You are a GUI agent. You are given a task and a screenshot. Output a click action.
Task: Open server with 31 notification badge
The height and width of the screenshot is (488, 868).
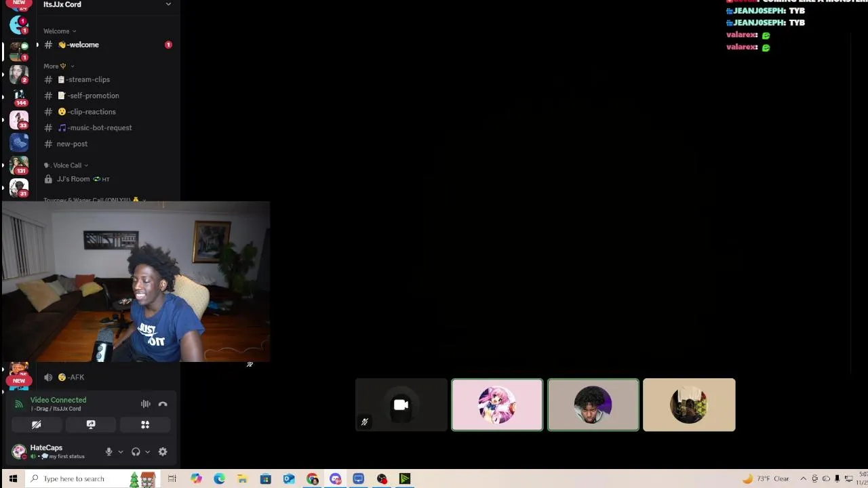pyautogui.click(x=19, y=188)
